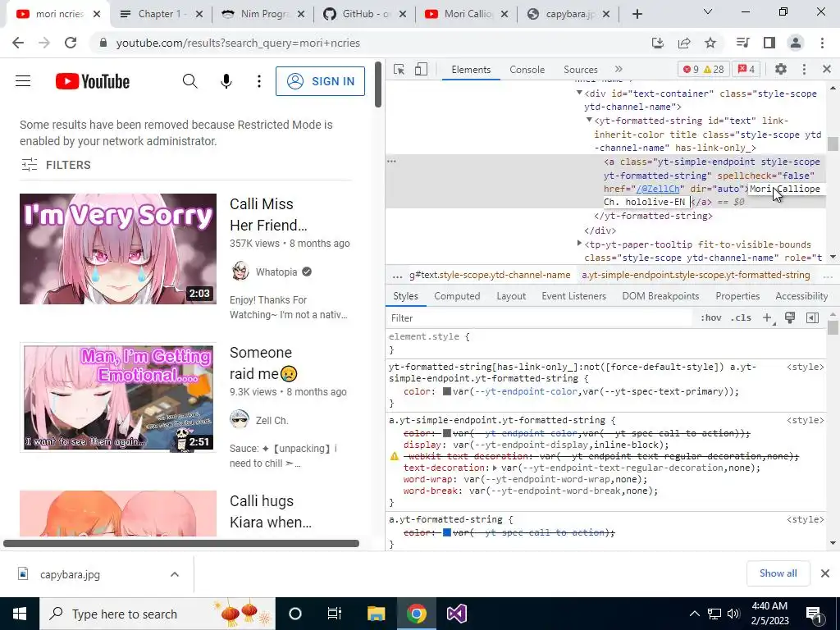
Task: Toggle :hov element state panel
Action: point(711,317)
